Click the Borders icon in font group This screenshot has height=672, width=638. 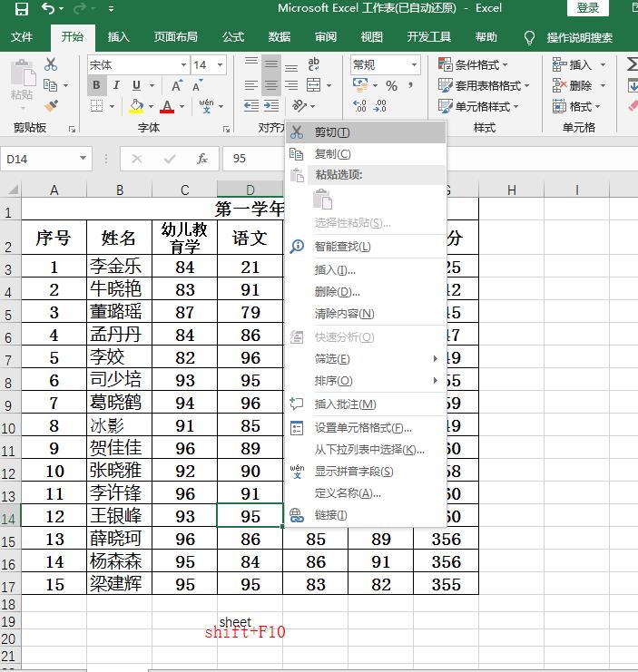point(96,106)
